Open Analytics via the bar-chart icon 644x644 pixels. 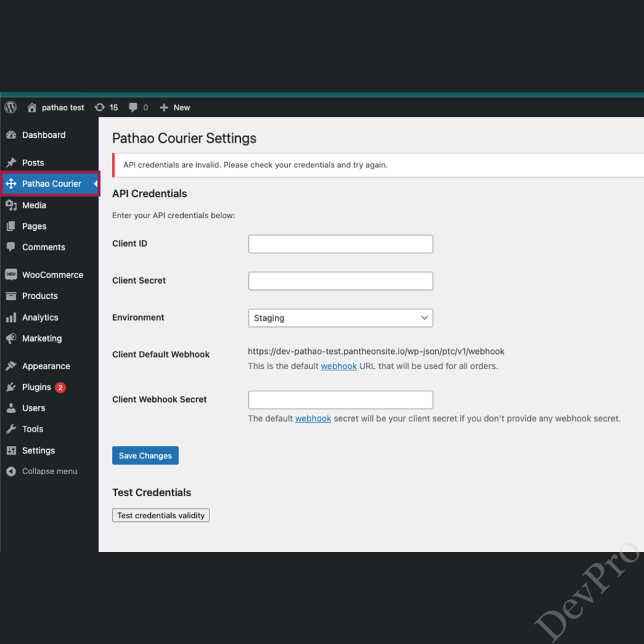(13, 317)
